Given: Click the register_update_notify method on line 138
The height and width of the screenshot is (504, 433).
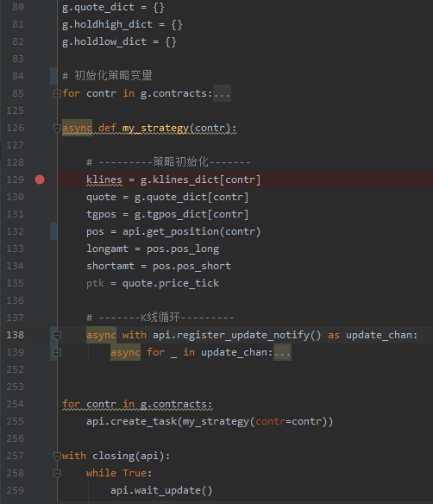Looking at the screenshot, I should point(243,335).
